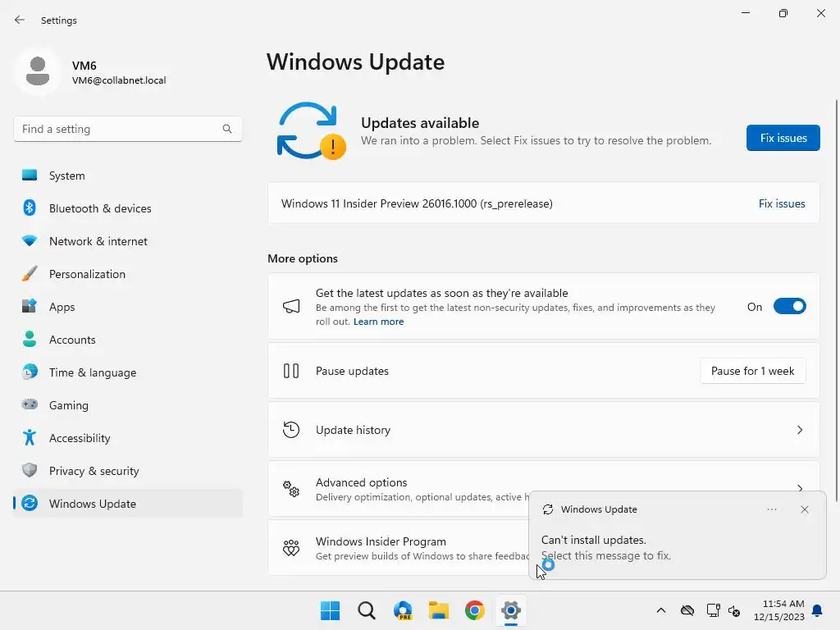
Task: Click the Windows Update sync icon in sidebar
Action: (30, 503)
